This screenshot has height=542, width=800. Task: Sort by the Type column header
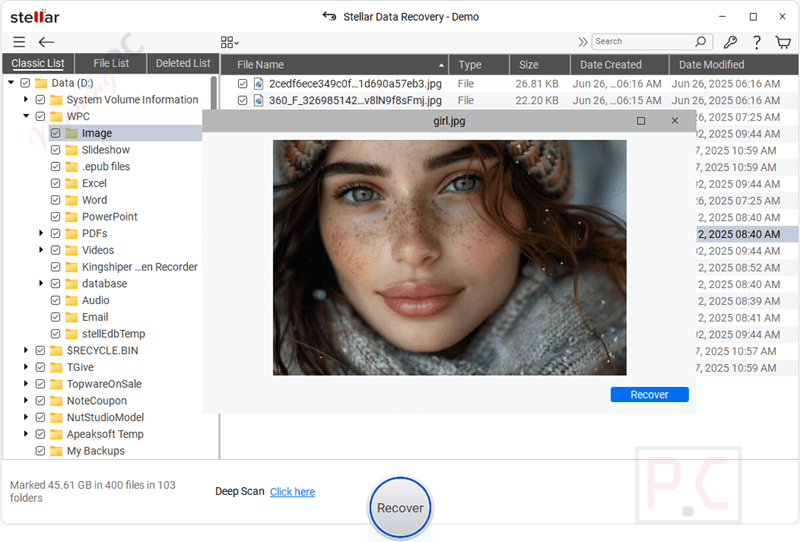[x=479, y=65]
